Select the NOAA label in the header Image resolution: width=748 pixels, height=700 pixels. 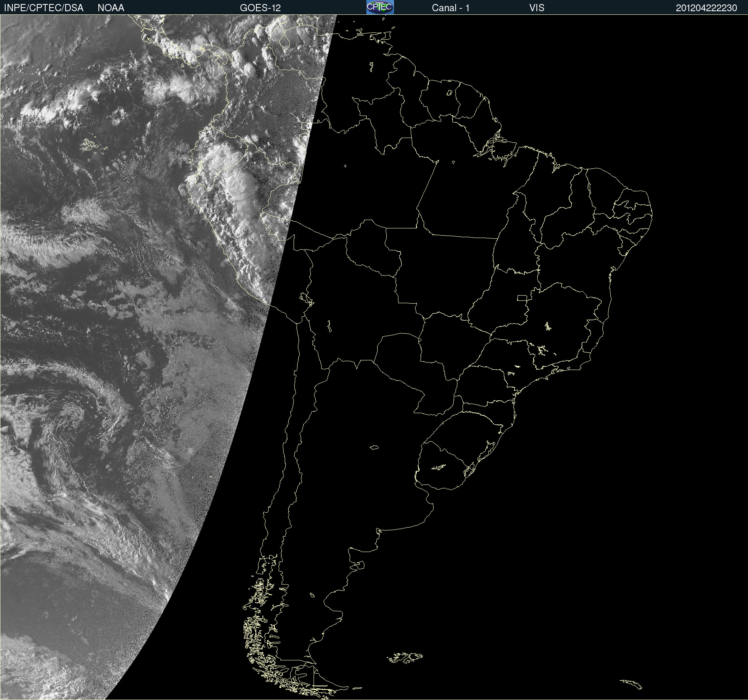pos(111,8)
